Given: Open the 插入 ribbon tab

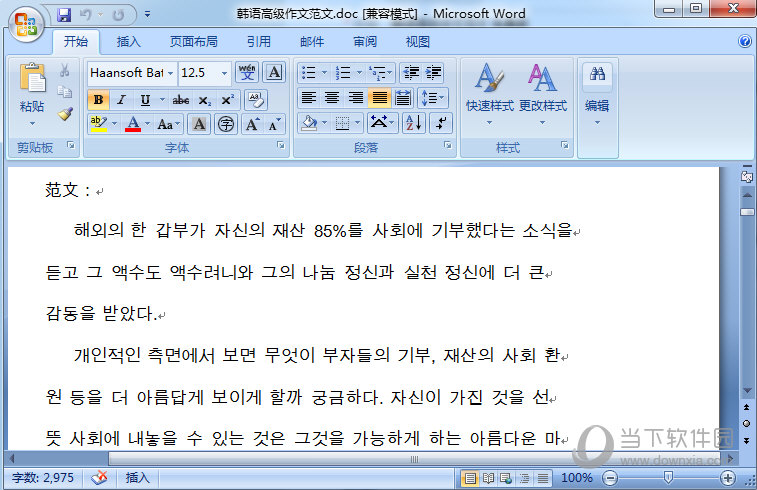Looking at the screenshot, I should coord(128,42).
